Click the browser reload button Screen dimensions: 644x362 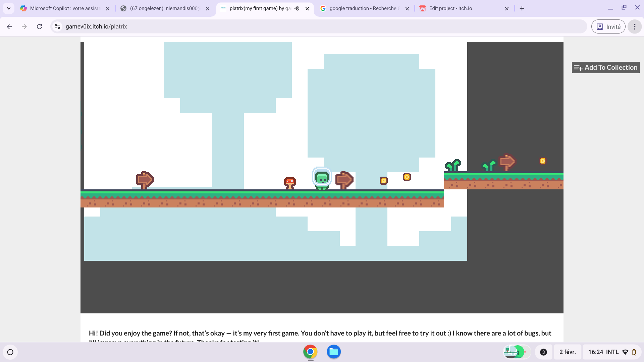click(x=39, y=26)
